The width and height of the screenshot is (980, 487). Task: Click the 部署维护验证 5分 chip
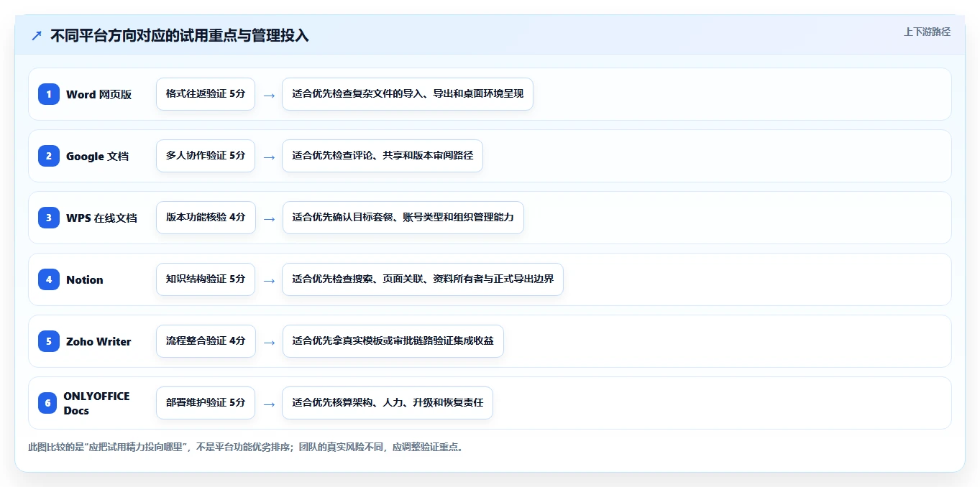point(206,403)
